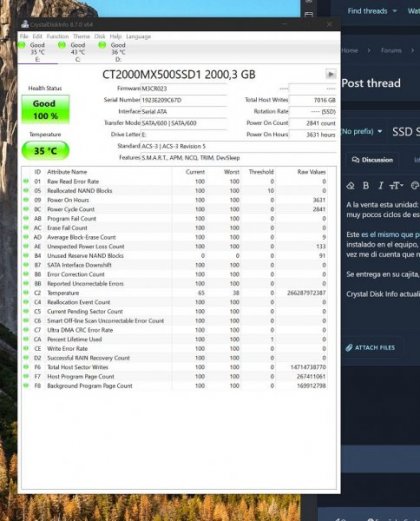Click the Attribute Name column header
This screenshot has height=521, width=420.
pyautogui.click(x=67, y=172)
